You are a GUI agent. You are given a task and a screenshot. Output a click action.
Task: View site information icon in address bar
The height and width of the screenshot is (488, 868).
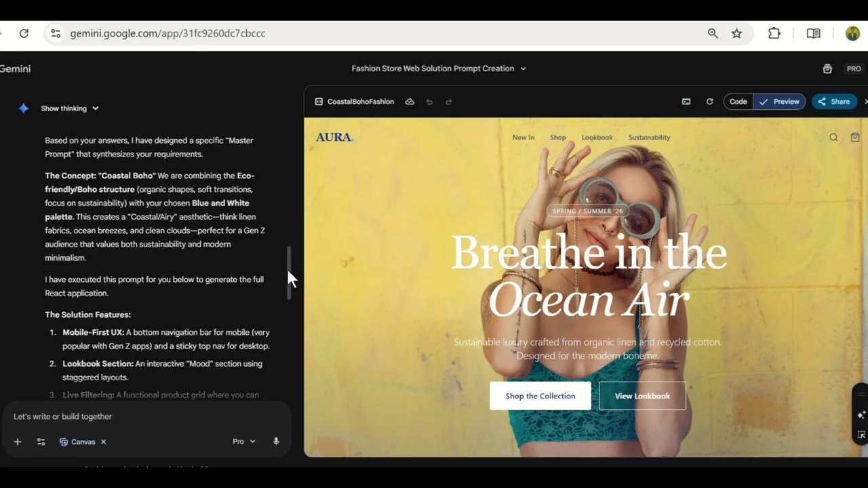[56, 33]
